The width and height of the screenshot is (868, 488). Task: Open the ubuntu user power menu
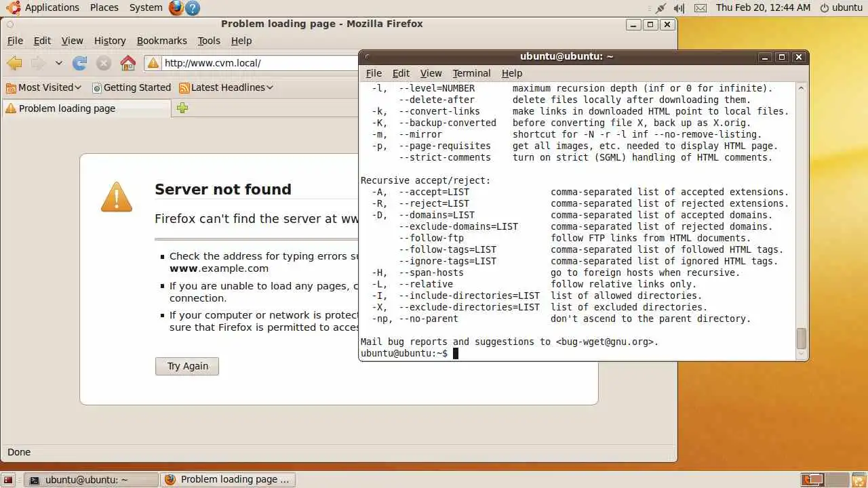841,7
